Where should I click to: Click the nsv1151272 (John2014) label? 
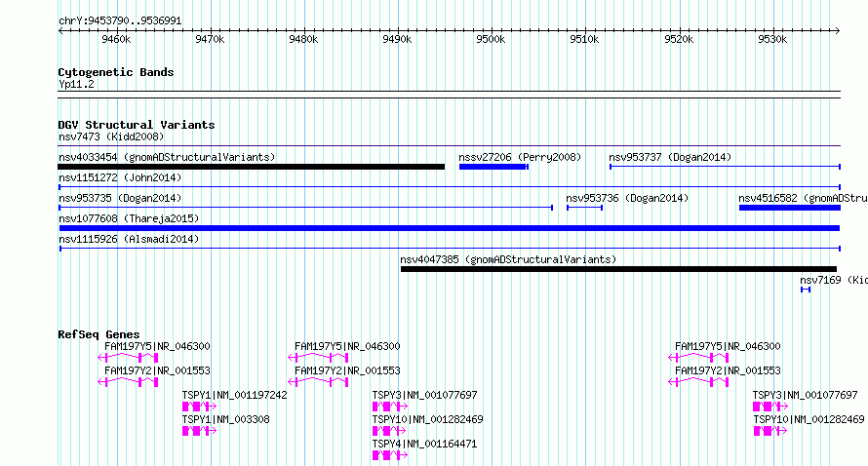click(120, 177)
